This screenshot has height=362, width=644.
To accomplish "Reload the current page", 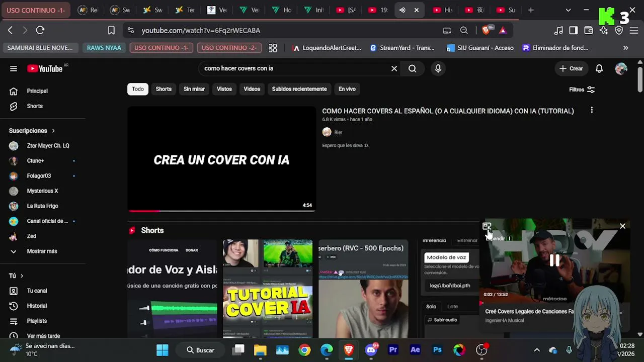I will point(40,30).
